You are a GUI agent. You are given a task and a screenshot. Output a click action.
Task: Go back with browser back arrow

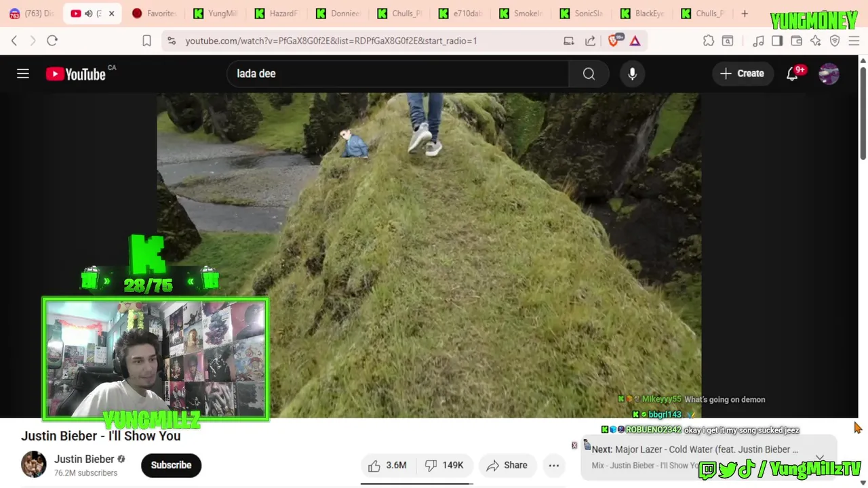(x=14, y=41)
